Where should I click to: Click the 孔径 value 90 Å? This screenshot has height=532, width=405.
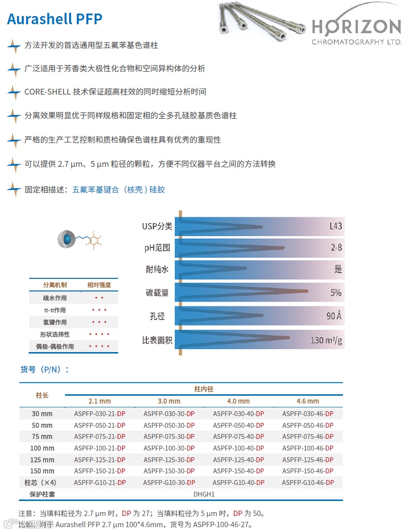(x=334, y=316)
